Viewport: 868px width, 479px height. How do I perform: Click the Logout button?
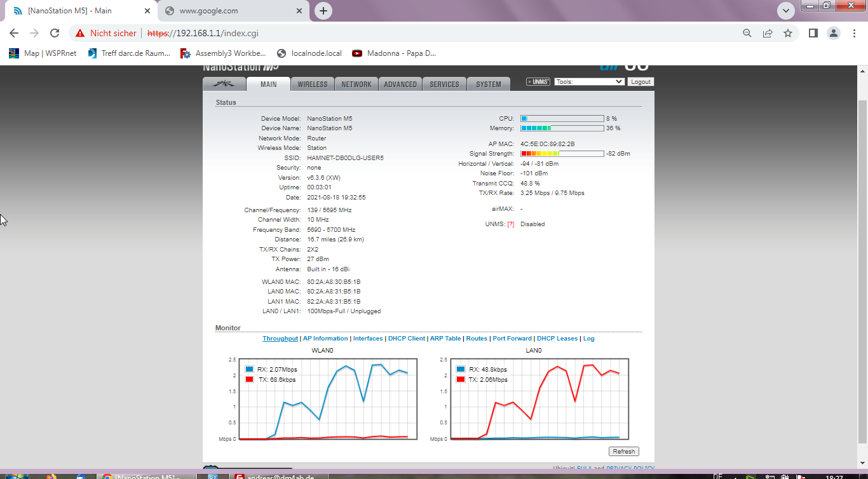click(x=641, y=82)
